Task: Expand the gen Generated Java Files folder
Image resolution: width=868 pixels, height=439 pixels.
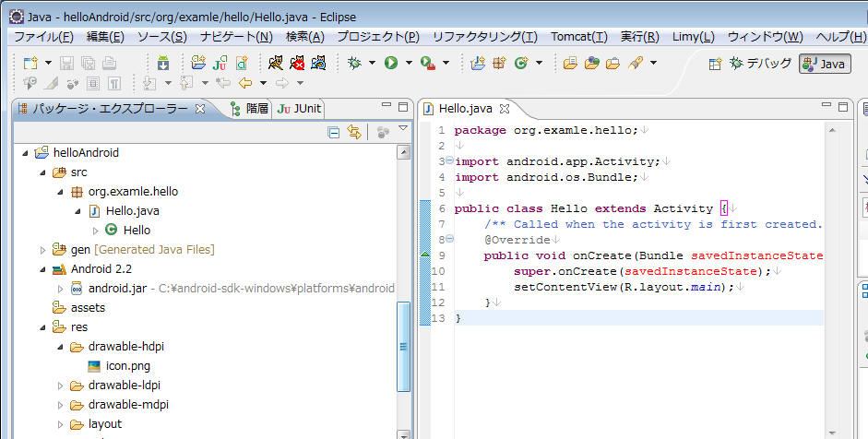Action: [x=42, y=250]
